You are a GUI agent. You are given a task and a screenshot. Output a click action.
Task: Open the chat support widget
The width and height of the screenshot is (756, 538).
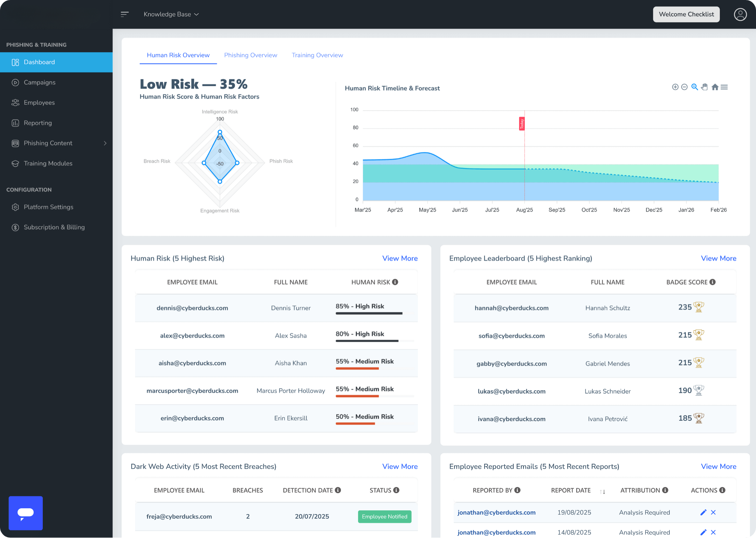26,513
